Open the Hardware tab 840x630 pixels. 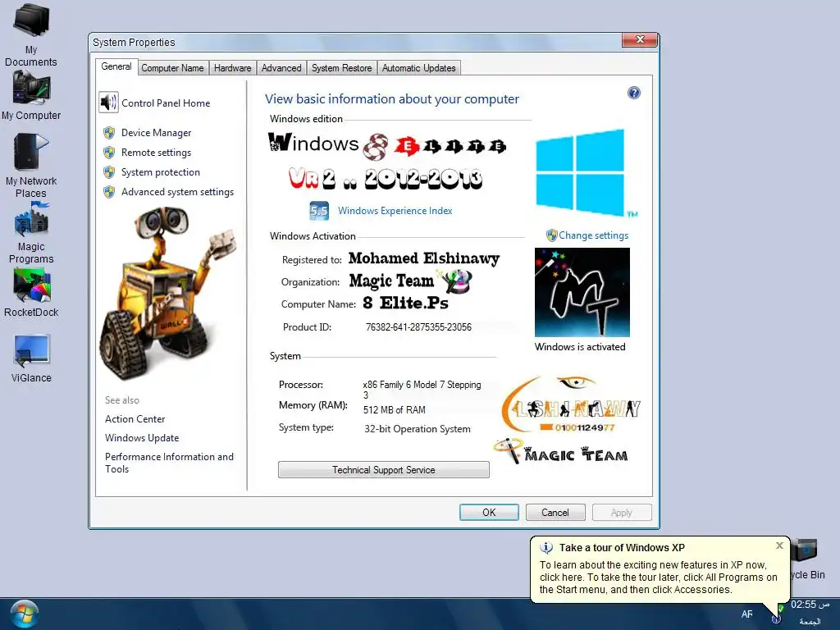coord(232,68)
